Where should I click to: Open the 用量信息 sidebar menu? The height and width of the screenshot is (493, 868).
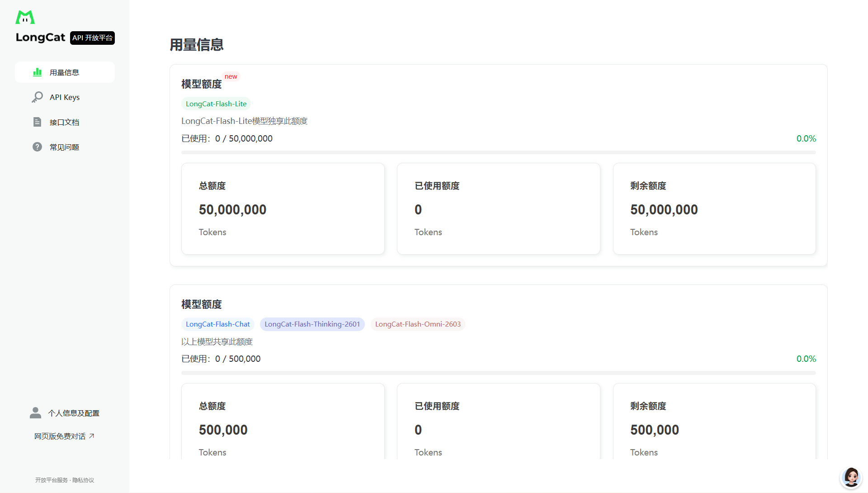[x=65, y=72]
